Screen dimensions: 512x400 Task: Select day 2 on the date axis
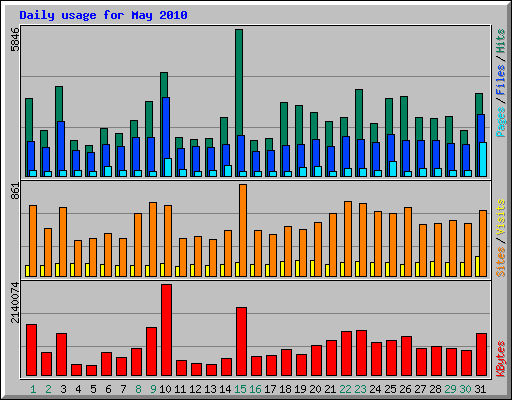48,389
